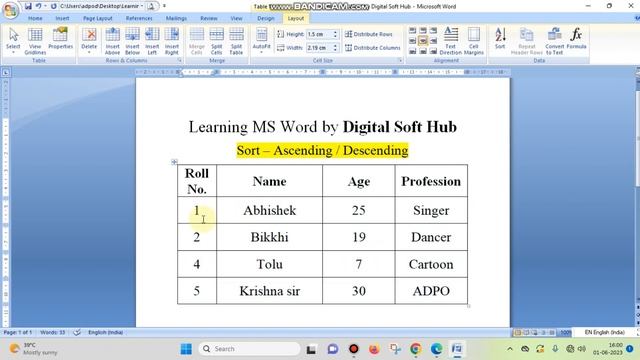Open Cell Size dialog launcher
The image size is (640, 360).
point(400,60)
